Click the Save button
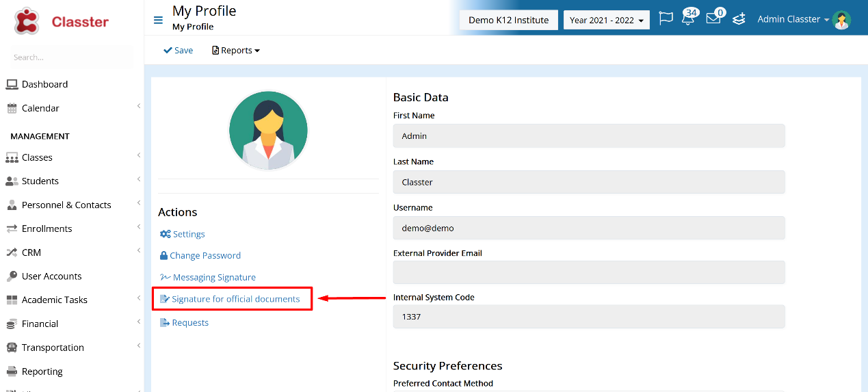Screen dimensions: 868x392 coord(179,50)
